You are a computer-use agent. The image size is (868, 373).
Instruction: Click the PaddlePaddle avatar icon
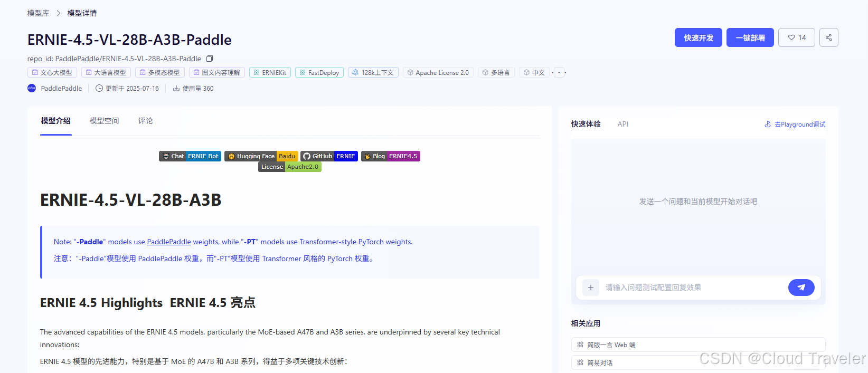pos(32,88)
